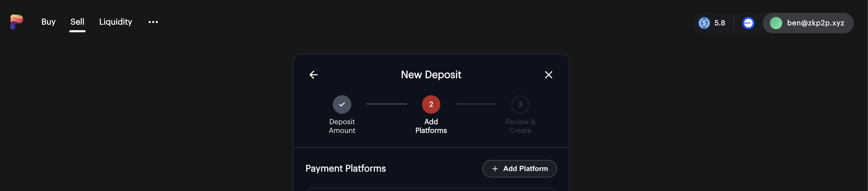
Task: Jump to step 3 circle
Action: pos(520,104)
